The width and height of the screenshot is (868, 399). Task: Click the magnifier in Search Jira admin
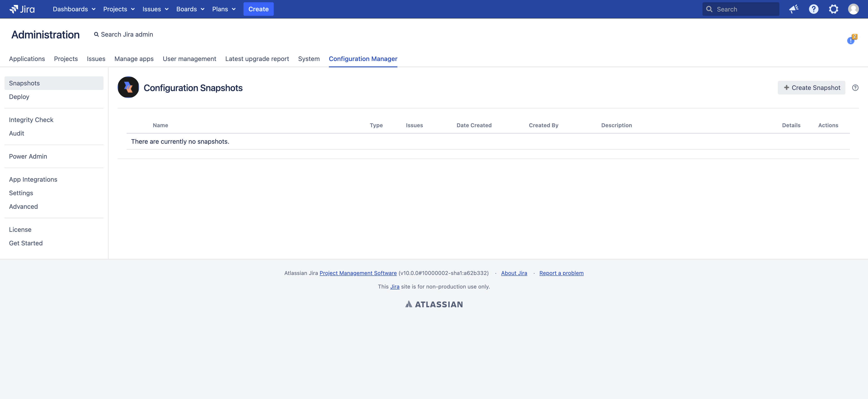96,35
